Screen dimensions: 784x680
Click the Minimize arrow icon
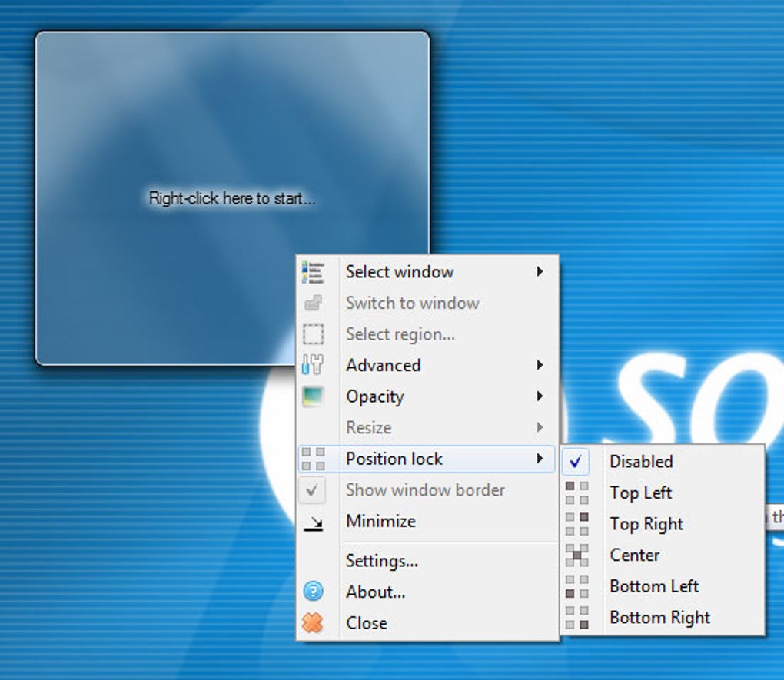click(313, 522)
